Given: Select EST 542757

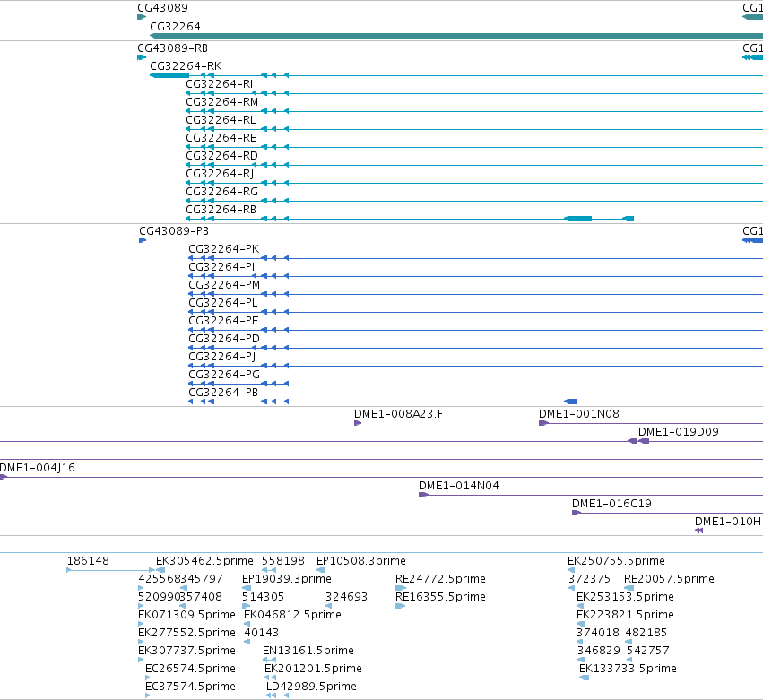Looking at the screenshot, I should (x=647, y=651).
